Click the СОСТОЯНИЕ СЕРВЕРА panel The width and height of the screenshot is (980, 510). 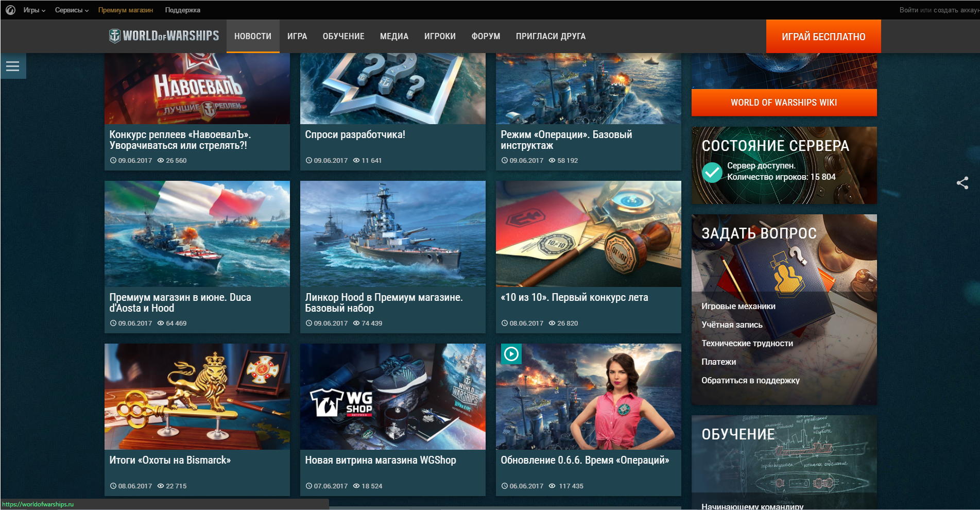[784, 165]
